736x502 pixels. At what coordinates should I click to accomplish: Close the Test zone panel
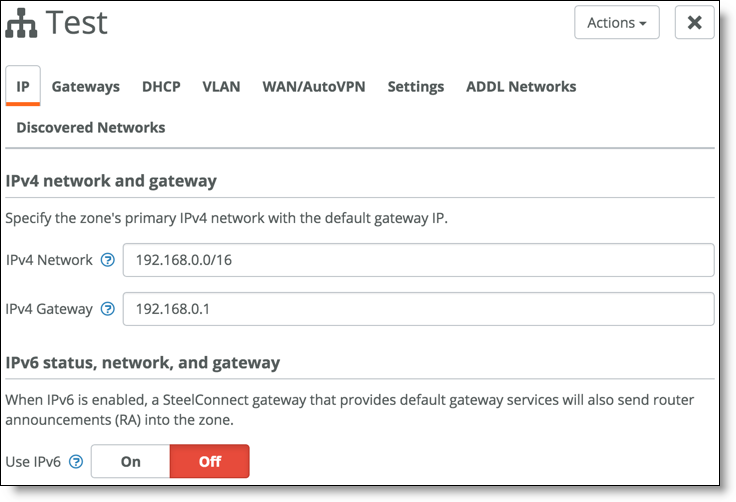[694, 23]
